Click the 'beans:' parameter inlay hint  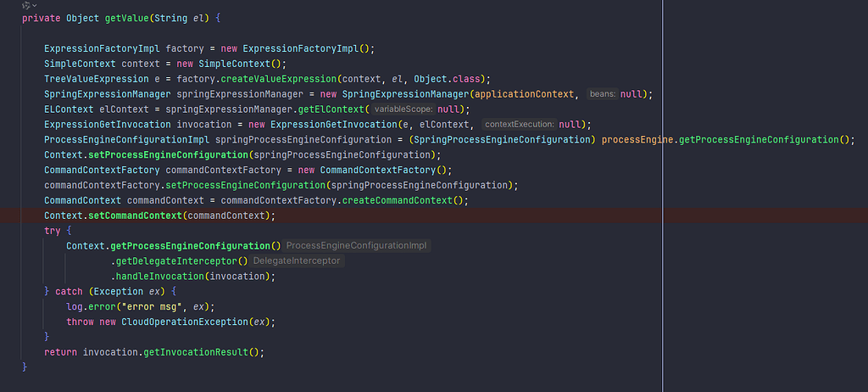604,94
